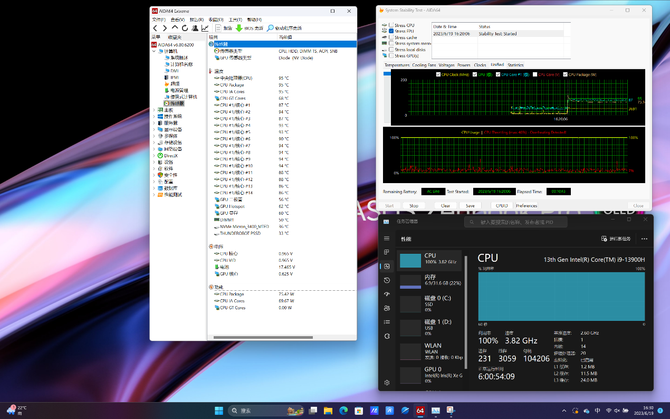Expand the 主板 tree node

(x=154, y=110)
